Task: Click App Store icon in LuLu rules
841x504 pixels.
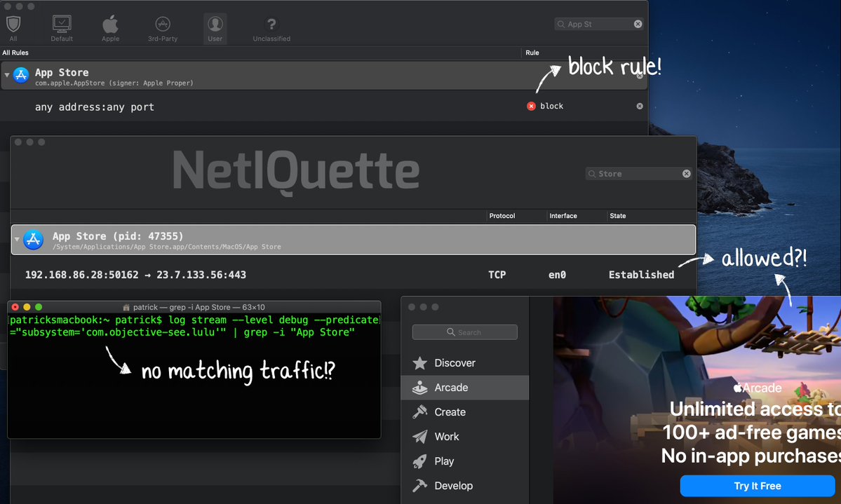Action: pos(21,75)
